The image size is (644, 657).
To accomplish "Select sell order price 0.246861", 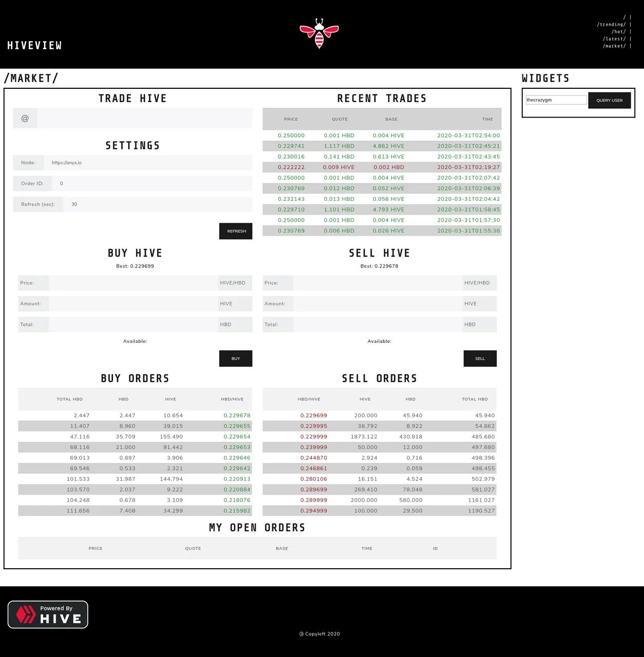I will point(314,469).
